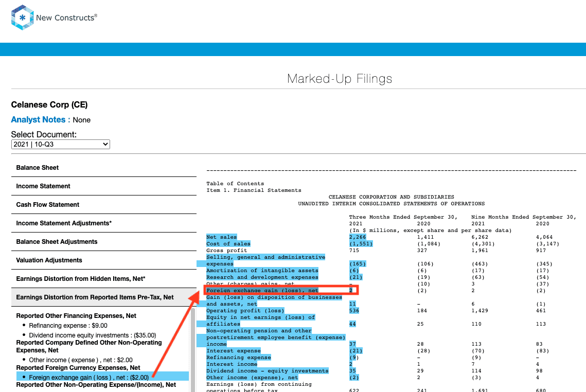Click highlighted Net sales value 2,266

point(357,237)
